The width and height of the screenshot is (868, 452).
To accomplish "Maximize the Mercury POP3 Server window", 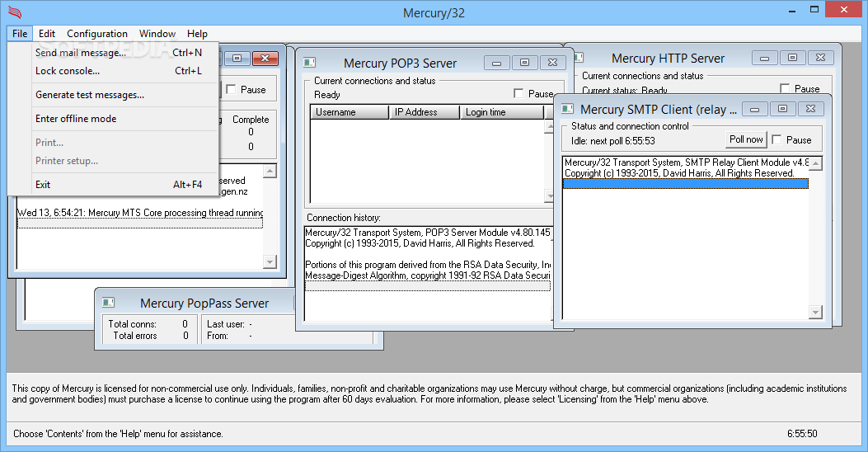I will point(525,63).
